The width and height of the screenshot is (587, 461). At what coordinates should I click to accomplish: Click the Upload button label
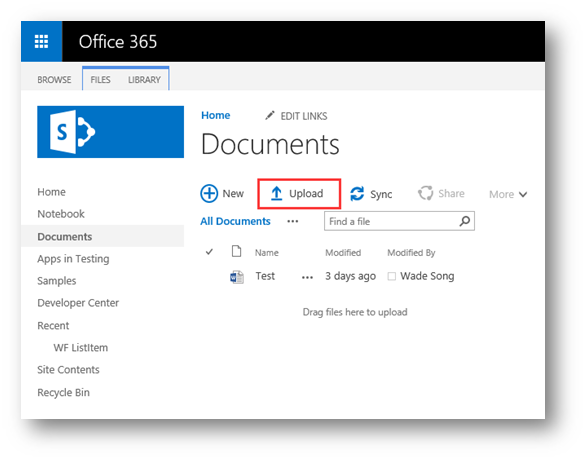(306, 194)
